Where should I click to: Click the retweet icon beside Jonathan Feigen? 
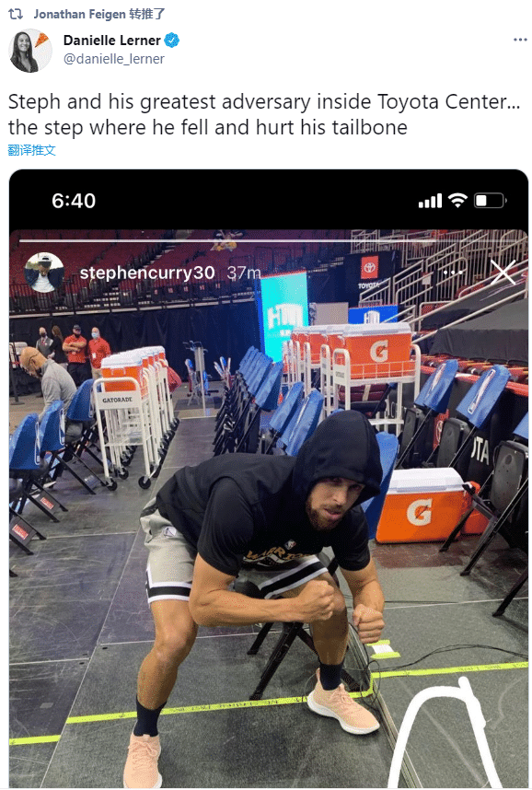[x=16, y=14]
